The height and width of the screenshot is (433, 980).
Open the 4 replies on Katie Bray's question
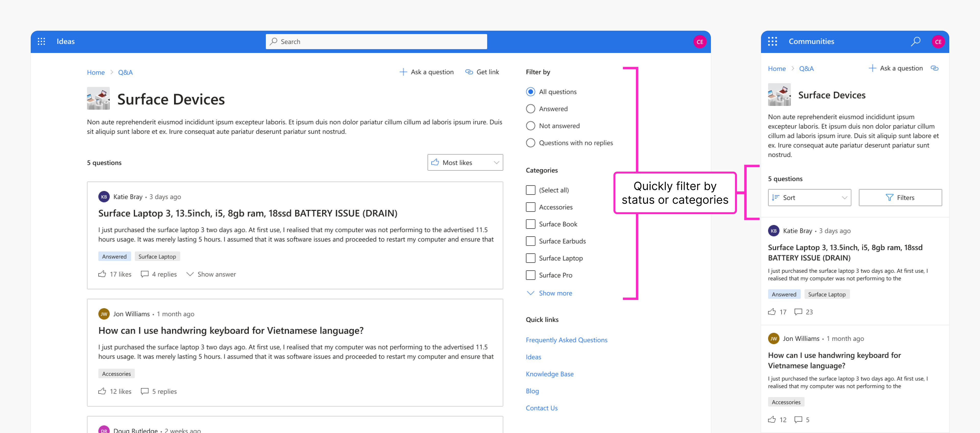click(159, 274)
